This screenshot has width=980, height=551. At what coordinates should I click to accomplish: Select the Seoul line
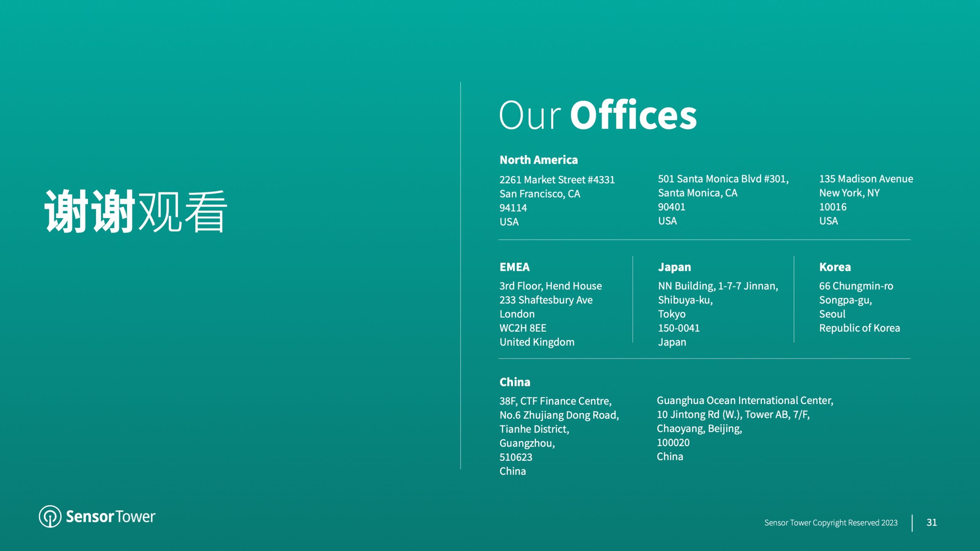(x=832, y=314)
